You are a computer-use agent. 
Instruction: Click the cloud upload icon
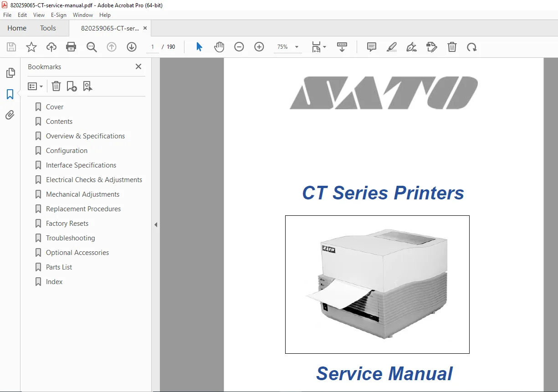point(51,47)
